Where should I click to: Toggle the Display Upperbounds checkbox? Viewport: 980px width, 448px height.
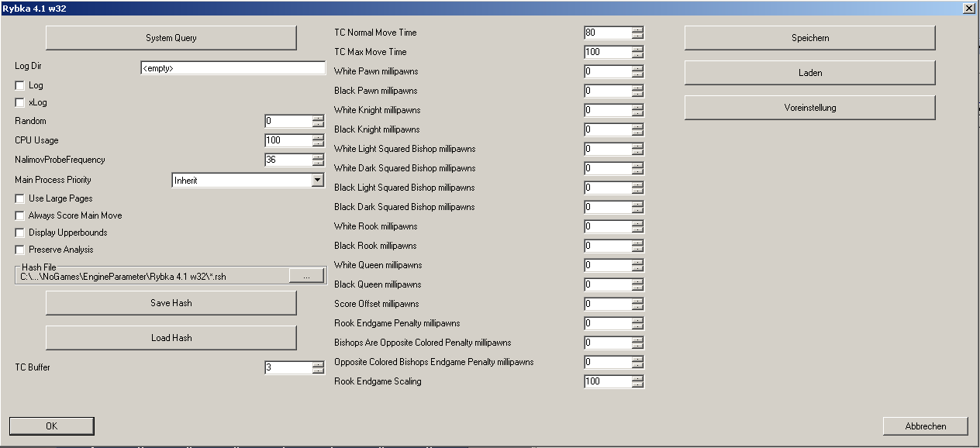[20, 233]
